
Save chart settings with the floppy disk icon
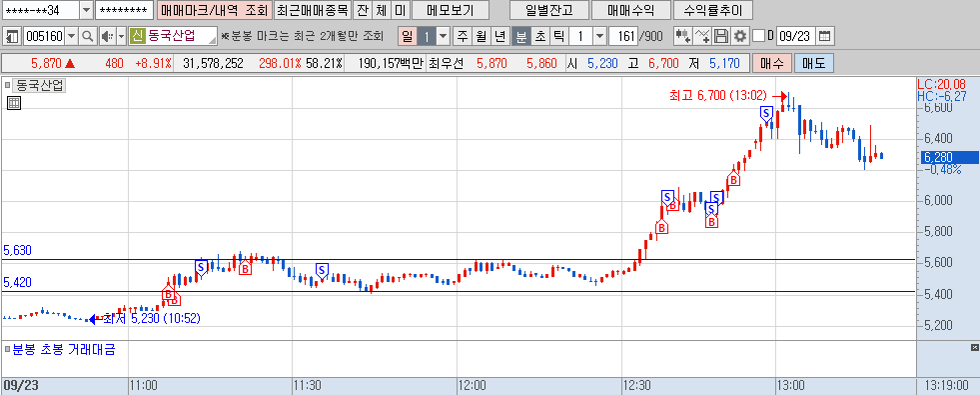pyautogui.click(x=721, y=36)
